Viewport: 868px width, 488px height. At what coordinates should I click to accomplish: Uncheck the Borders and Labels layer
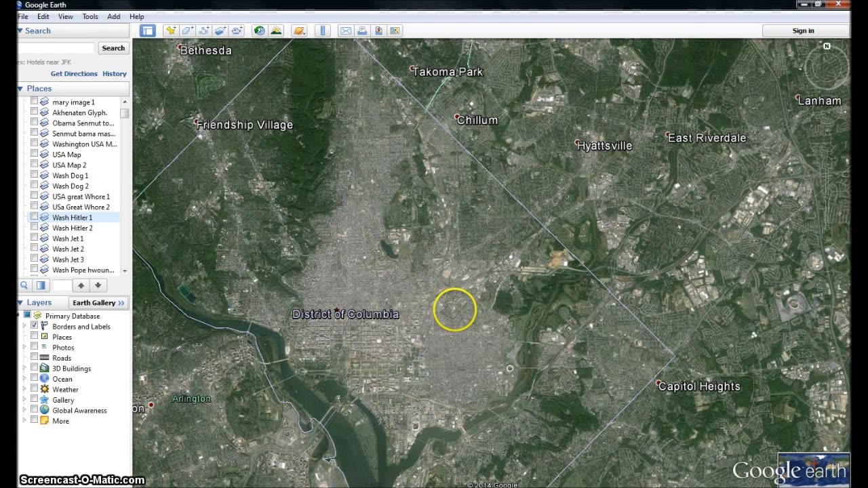click(35, 326)
